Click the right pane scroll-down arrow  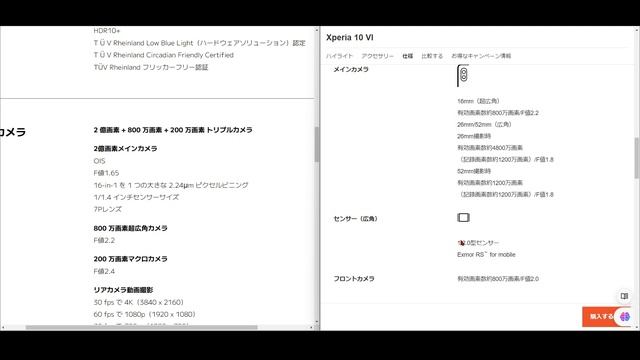(x=637, y=327)
